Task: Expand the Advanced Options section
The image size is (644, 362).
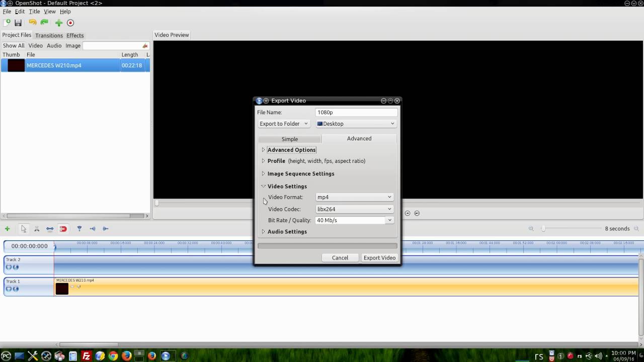Action: tap(263, 150)
